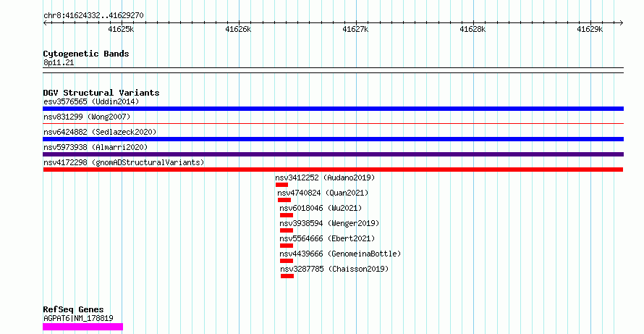Click the chr8:41624332..41629270 region text
Viewport: 644px width, 334px height.
point(93,16)
